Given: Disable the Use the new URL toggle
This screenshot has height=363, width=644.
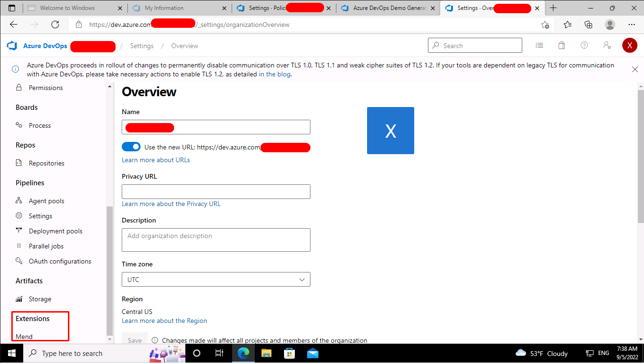Looking at the screenshot, I should 131,147.
